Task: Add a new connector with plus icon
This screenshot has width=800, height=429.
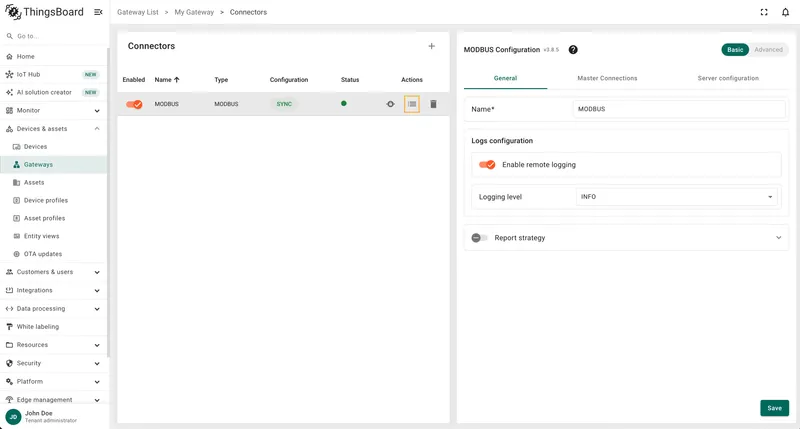Action: pos(431,46)
